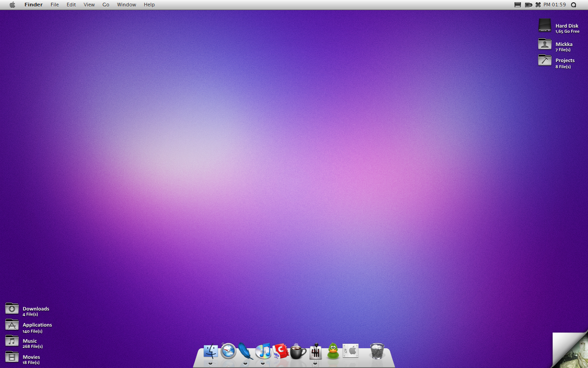Click the 'Movies' label text
The height and width of the screenshot is (368, 588).
pos(31,357)
